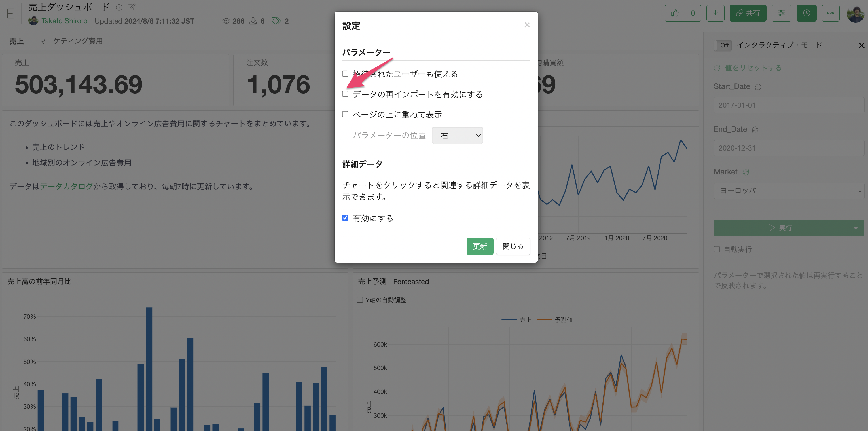Reset Start_Date with its refresh icon
Image resolution: width=868 pixels, height=431 pixels.
(x=758, y=87)
